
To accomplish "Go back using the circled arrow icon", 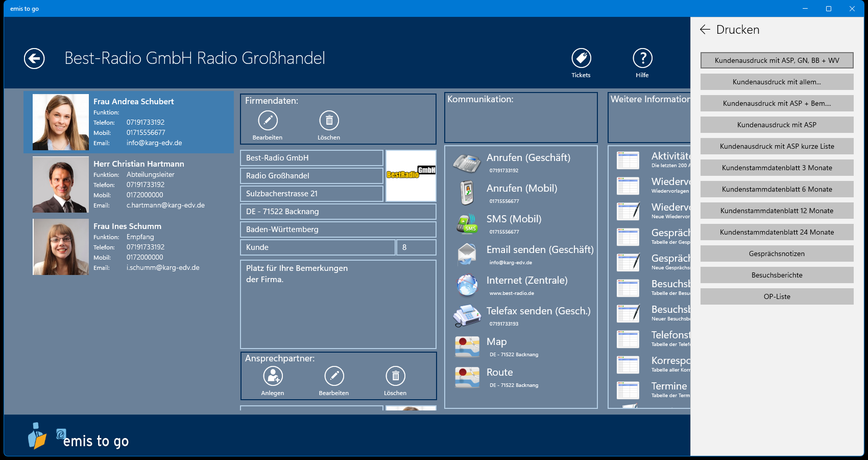I will (x=34, y=58).
